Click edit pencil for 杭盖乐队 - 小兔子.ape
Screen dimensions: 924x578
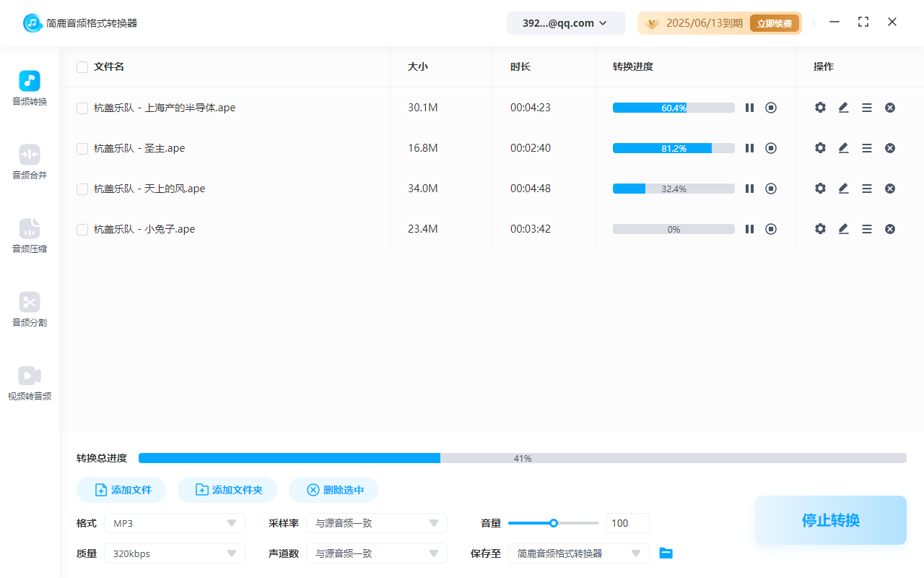[843, 228]
